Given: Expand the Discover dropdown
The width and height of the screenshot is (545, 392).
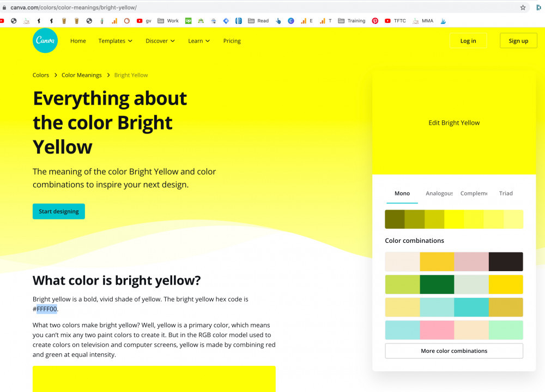Looking at the screenshot, I should tap(160, 41).
